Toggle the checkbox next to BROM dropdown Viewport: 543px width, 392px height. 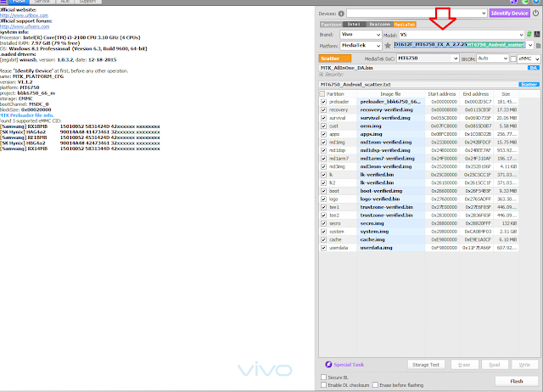click(513, 59)
